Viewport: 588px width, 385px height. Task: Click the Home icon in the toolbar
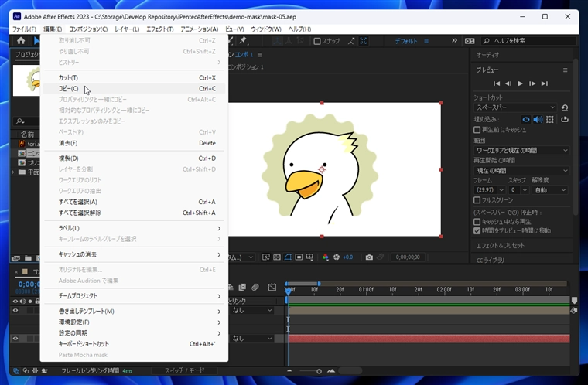click(21, 41)
